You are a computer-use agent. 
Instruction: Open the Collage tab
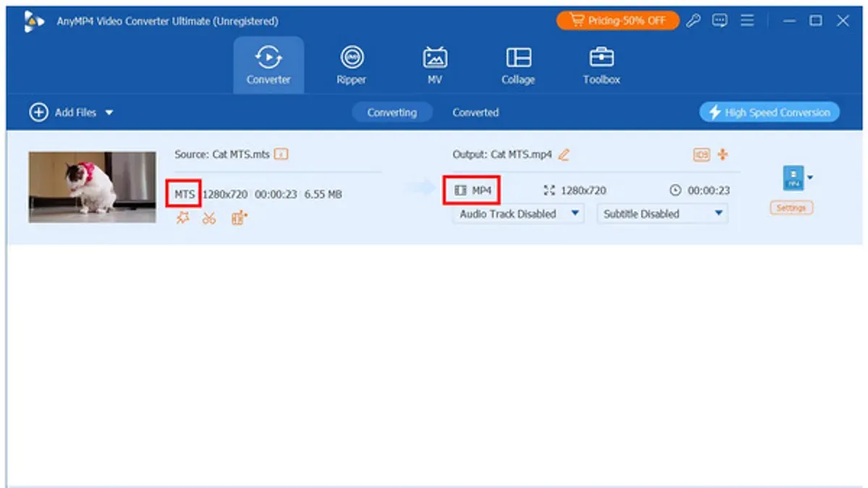518,64
